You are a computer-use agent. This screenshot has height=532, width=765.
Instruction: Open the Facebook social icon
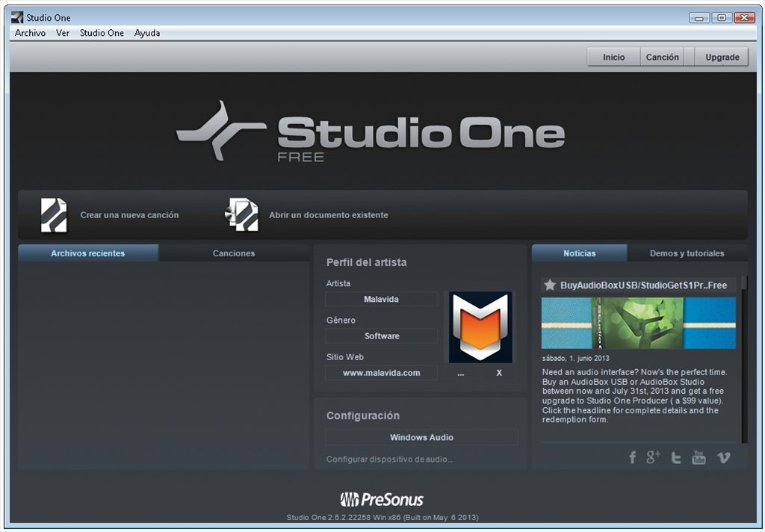(632, 457)
